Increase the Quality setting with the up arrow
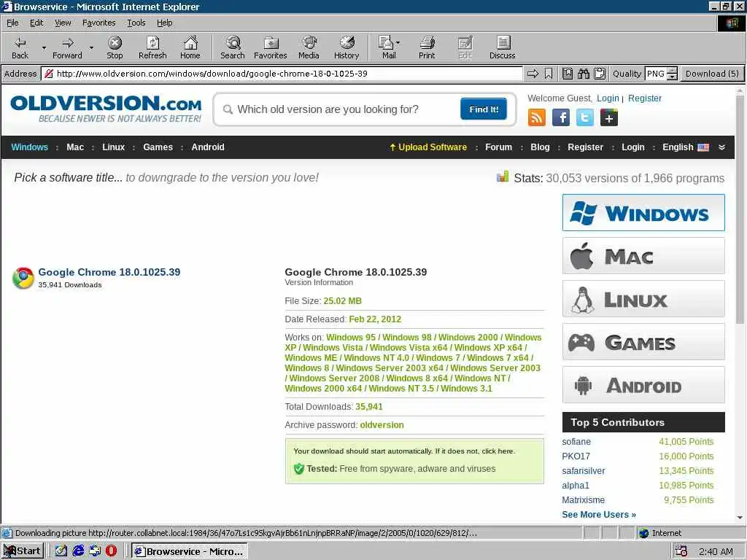Image resolution: width=747 pixels, height=560 pixels. [672, 70]
